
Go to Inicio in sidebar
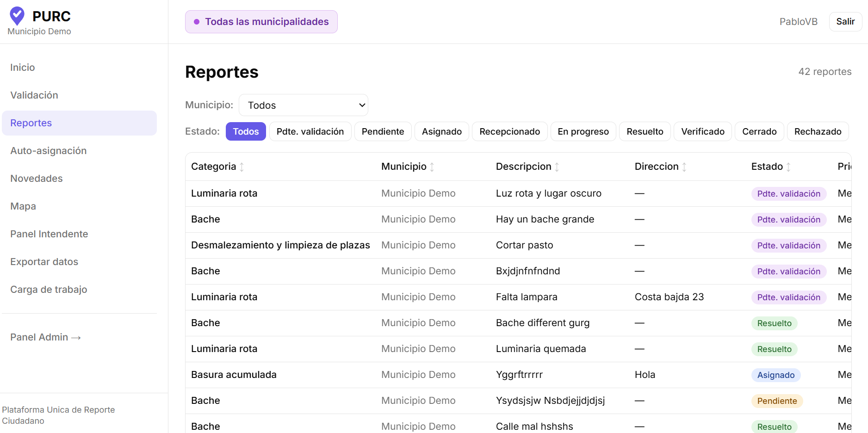(79, 68)
